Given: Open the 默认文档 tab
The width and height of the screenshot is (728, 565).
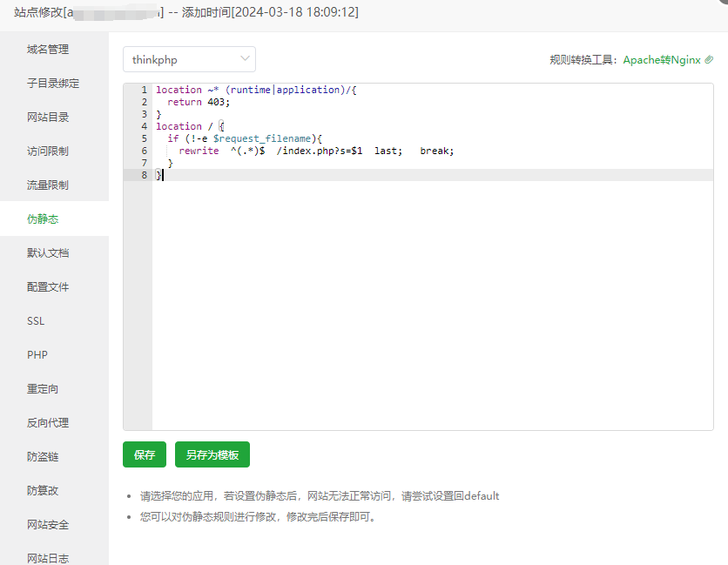Looking at the screenshot, I should point(48,253).
